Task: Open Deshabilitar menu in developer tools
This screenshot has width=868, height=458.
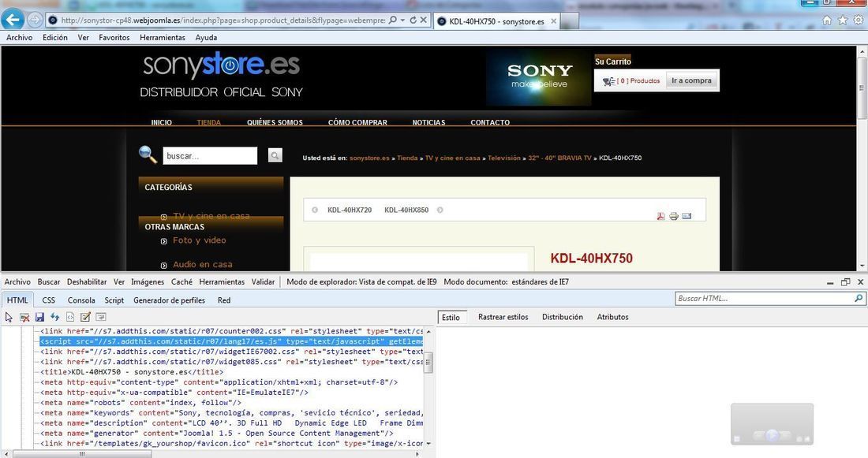Action: tap(87, 282)
